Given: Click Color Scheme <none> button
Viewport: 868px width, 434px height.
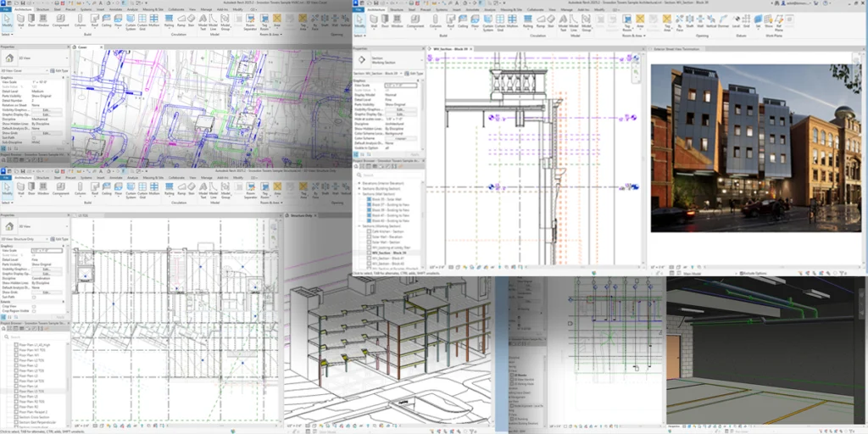Looking at the screenshot, I should [401, 138].
